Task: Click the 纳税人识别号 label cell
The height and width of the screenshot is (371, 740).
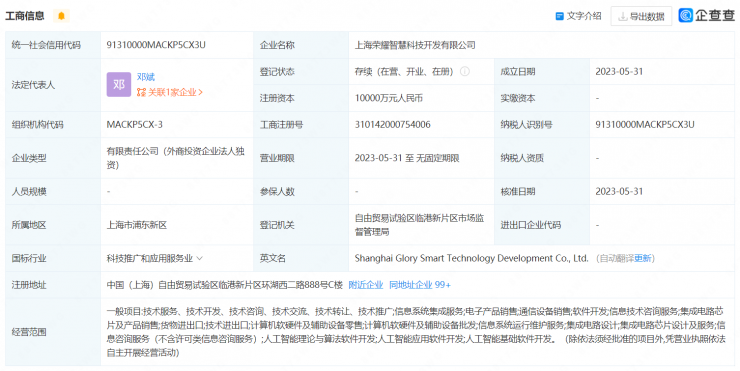Action: click(x=542, y=125)
